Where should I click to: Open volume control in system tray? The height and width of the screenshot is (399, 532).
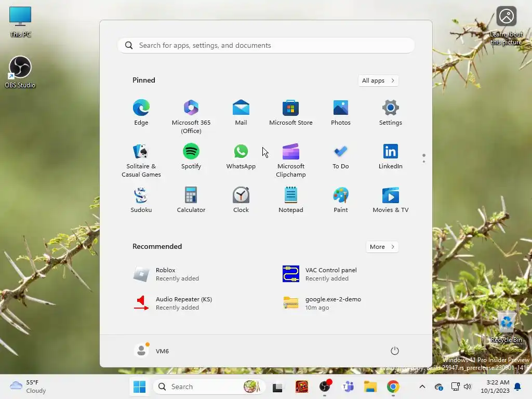(x=468, y=387)
